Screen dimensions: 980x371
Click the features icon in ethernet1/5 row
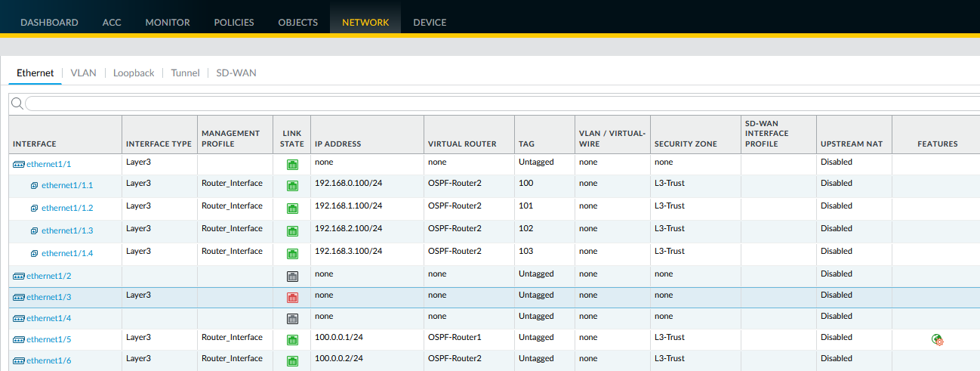point(938,340)
